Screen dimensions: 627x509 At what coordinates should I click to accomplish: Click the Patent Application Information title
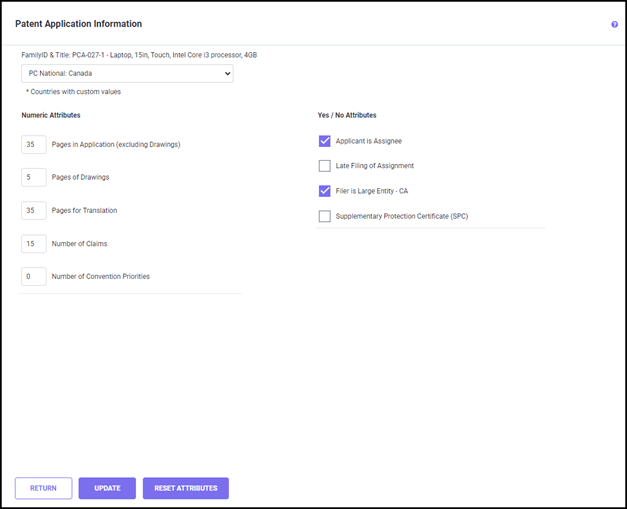(78, 24)
